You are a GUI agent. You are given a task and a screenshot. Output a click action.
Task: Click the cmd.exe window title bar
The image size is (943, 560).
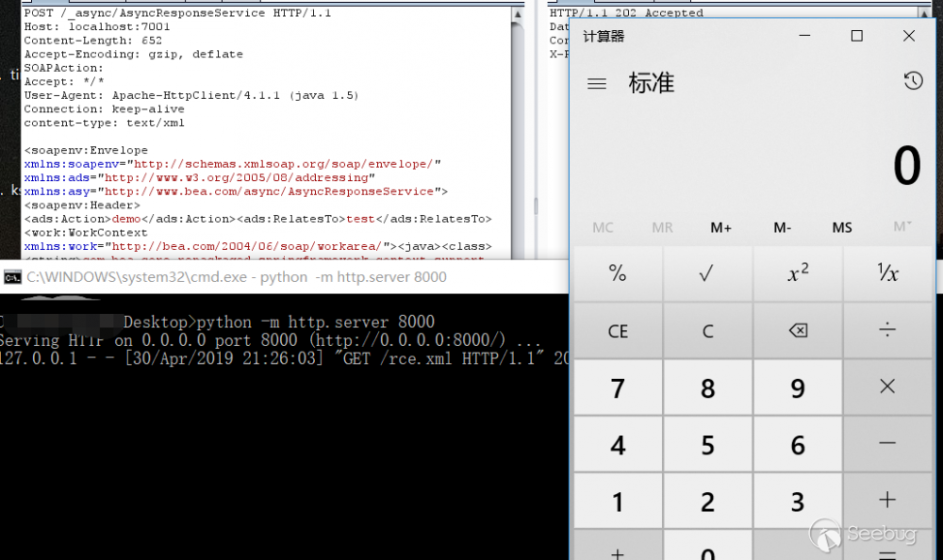click(283, 277)
